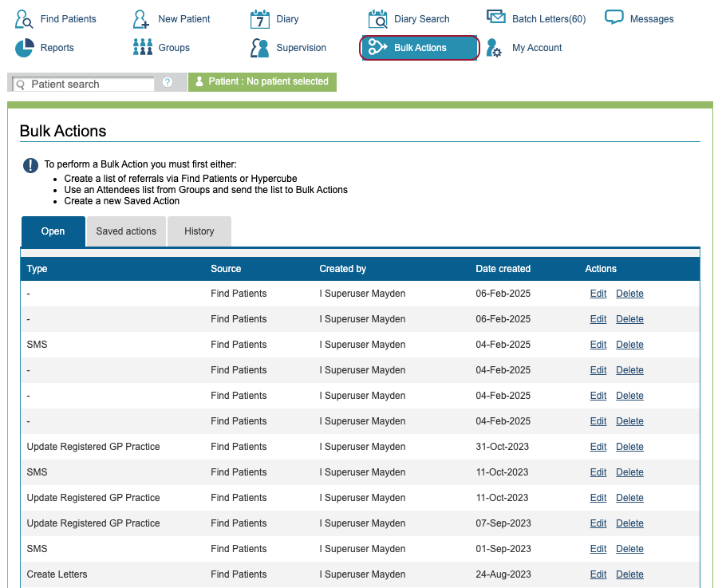Image resolution: width=718 pixels, height=588 pixels.
Task: Select the Bulk Actions toolbar button
Action: tap(420, 48)
